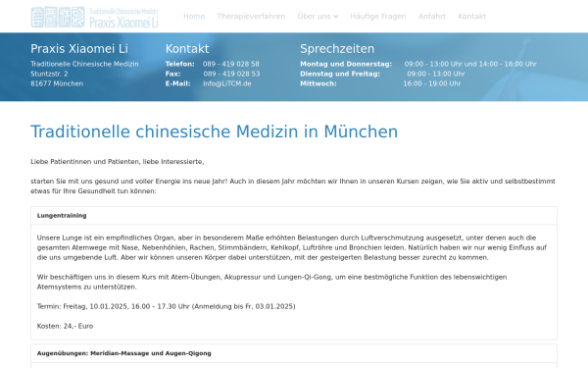Click the fax number 089 - 419 028 53
The height and width of the screenshot is (368, 588).
pos(231,74)
